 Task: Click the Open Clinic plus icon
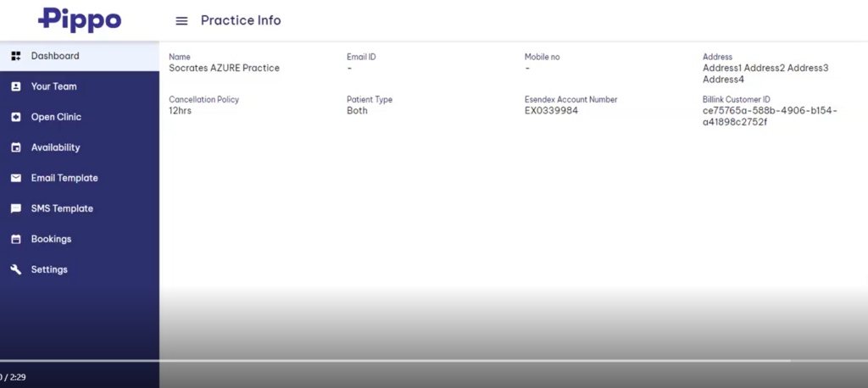click(x=15, y=117)
